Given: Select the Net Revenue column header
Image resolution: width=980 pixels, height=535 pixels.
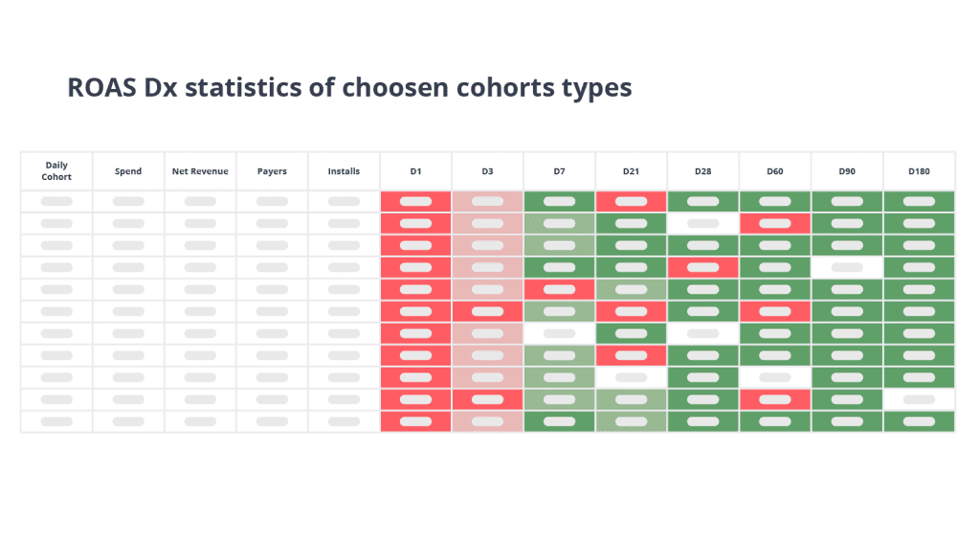Looking at the screenshot, I should [200, 171].
